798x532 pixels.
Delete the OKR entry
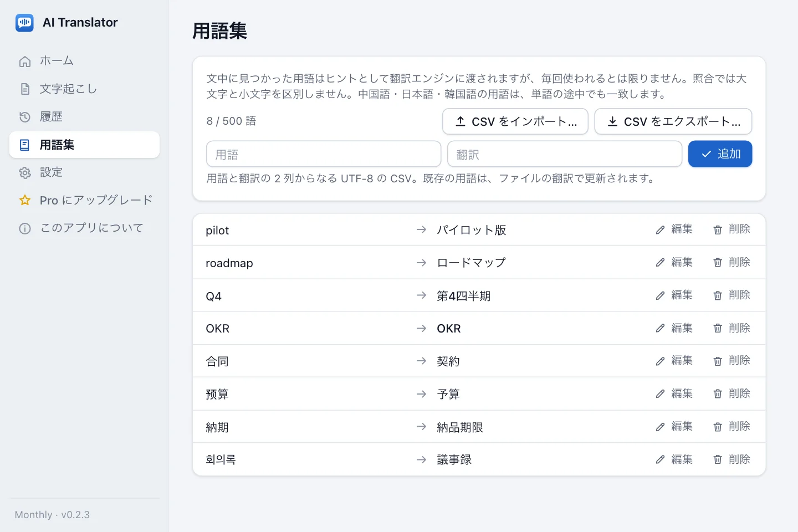(731, 328)
